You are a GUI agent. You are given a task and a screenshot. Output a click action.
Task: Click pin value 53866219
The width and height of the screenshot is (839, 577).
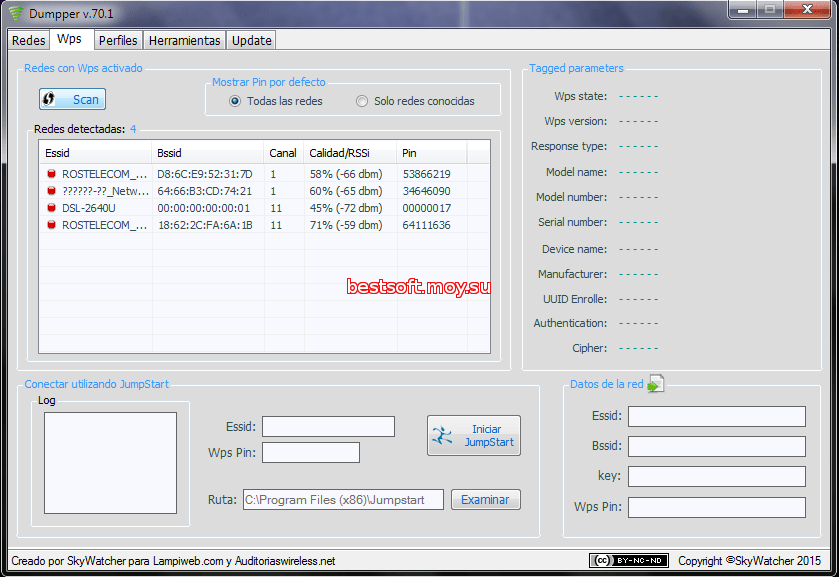click(426, 174)
